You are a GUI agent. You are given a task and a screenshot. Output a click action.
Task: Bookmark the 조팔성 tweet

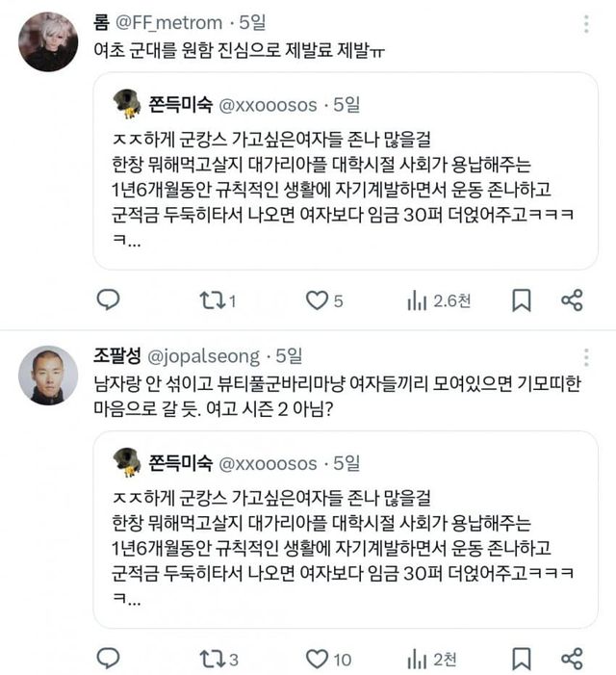click(x=521, y=659)
